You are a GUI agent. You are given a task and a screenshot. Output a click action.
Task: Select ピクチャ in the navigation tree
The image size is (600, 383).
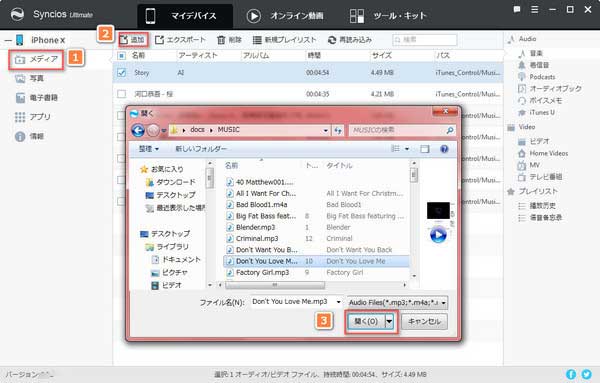(169, 272)
